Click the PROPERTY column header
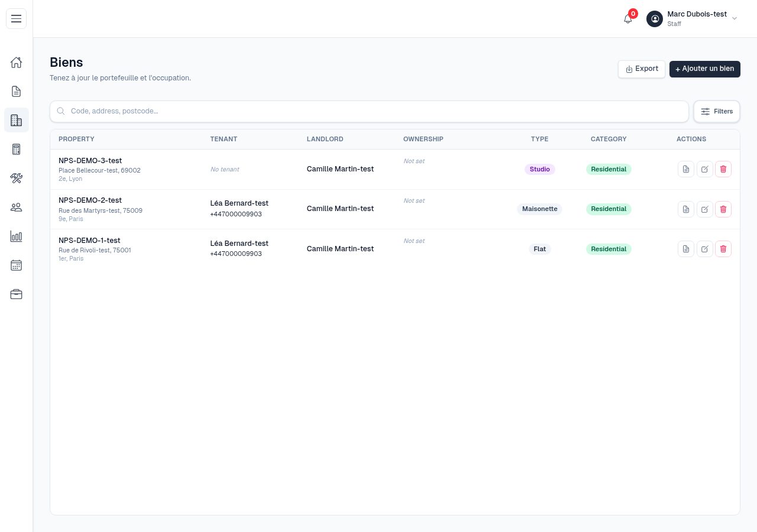 (x=76, y=140)
